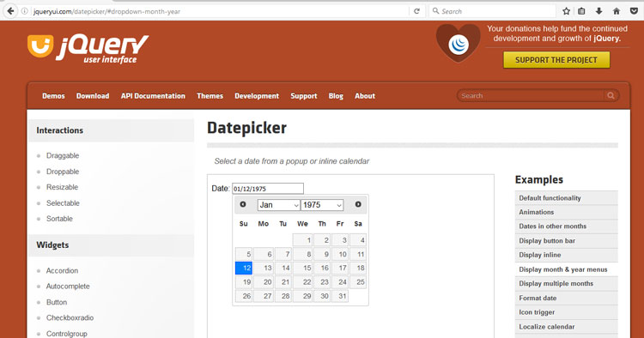Image resolution: width=644 pixels, height=338 pixels.
Task: Click the browser address bar URL
Action: (x=106, y=11)
